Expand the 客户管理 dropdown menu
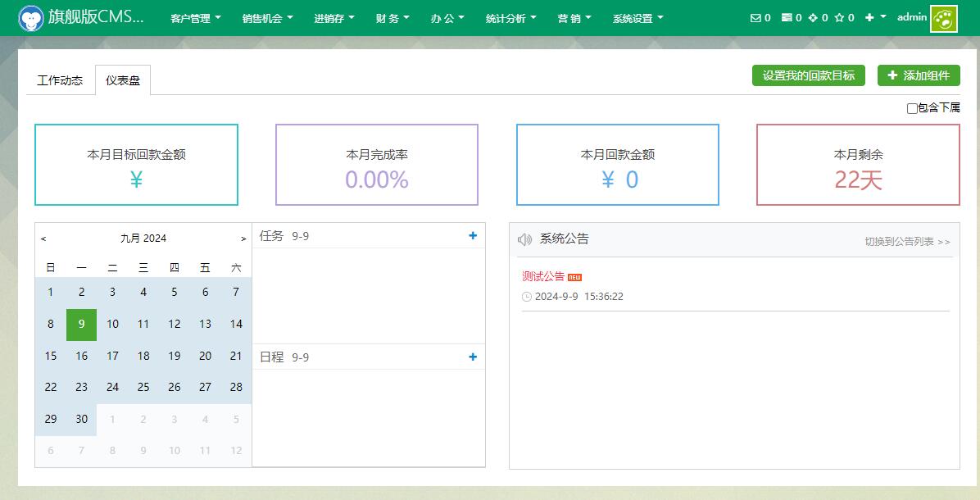 [196, 18]
